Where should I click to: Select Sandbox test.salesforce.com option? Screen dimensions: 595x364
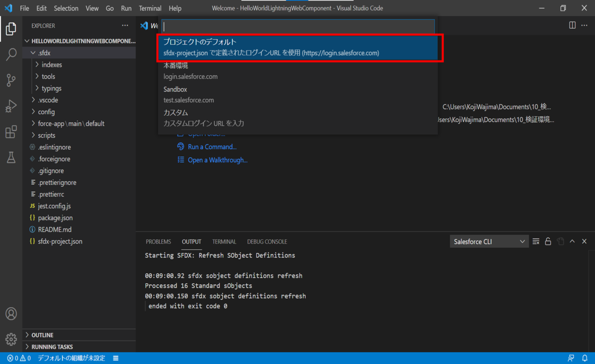point(298,95)
